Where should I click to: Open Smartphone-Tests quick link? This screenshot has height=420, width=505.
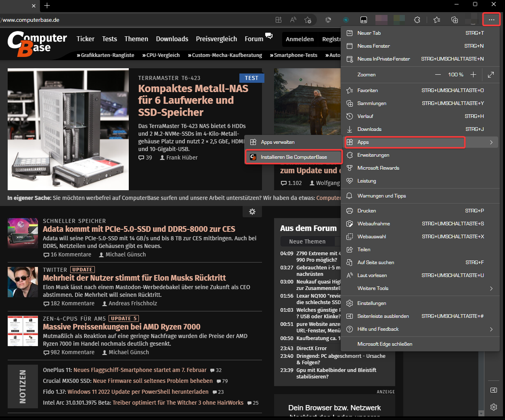coord(293,55)
